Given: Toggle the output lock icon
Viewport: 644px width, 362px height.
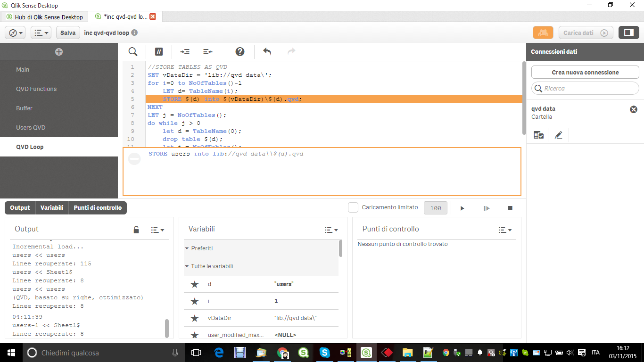Looking at the screenshot, I should (x=136, y=230).
